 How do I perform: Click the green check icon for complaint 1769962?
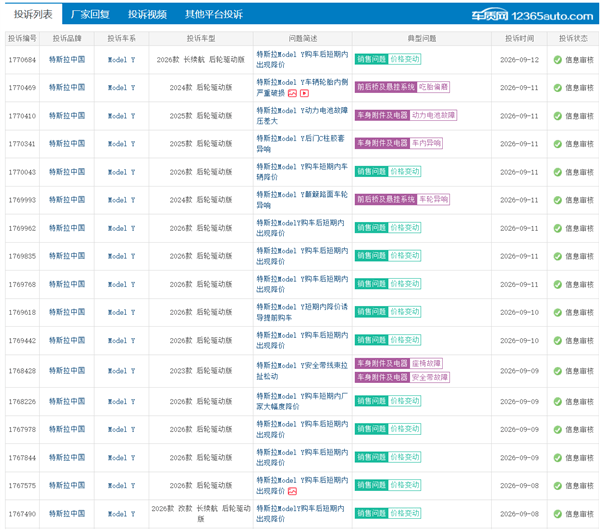(x=558, y=228)
